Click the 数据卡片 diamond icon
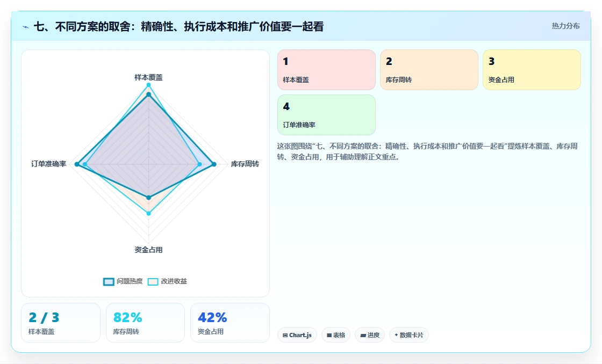602x364 pixels. click(x=396, y=335)
